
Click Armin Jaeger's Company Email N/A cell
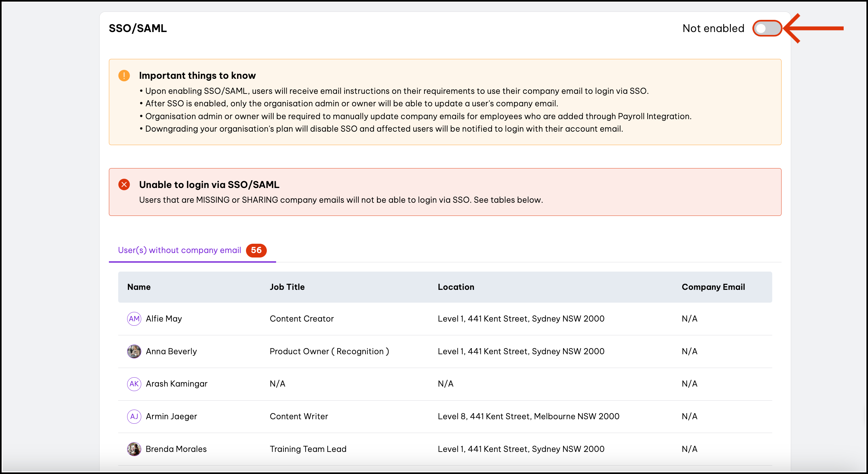689,416
